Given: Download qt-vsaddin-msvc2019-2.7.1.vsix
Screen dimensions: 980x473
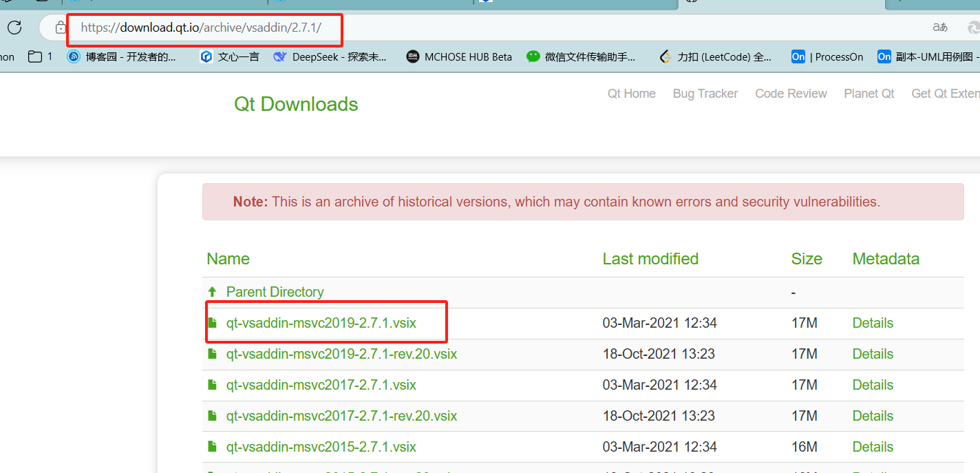Looking at the screenshot, I should point(321,323).
